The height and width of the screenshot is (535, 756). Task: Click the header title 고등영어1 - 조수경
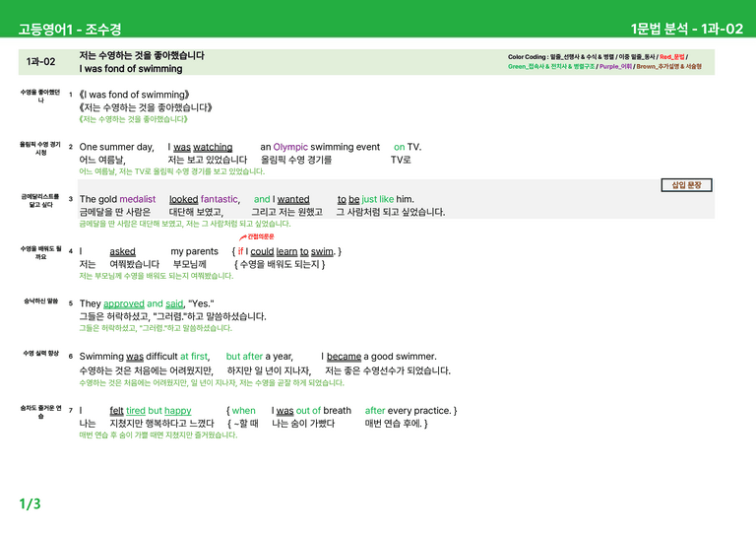tap(70, 29)
